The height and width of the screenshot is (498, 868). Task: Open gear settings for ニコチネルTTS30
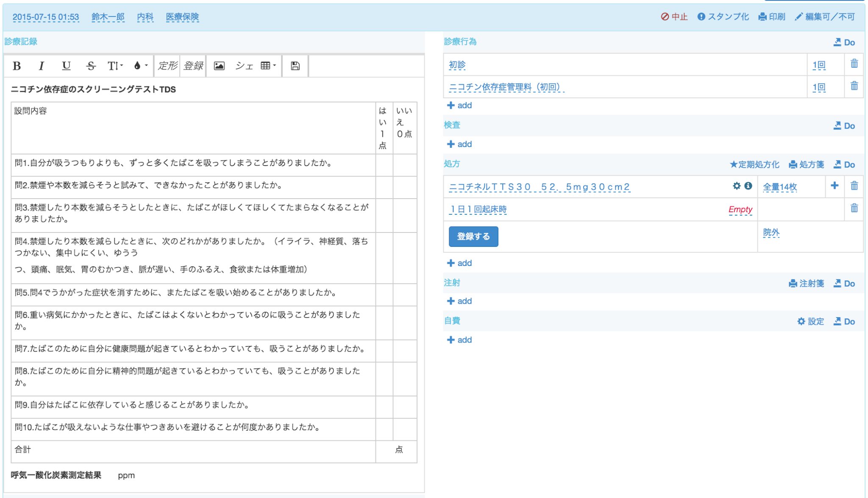pyautogui.click(x=737, y=186)
